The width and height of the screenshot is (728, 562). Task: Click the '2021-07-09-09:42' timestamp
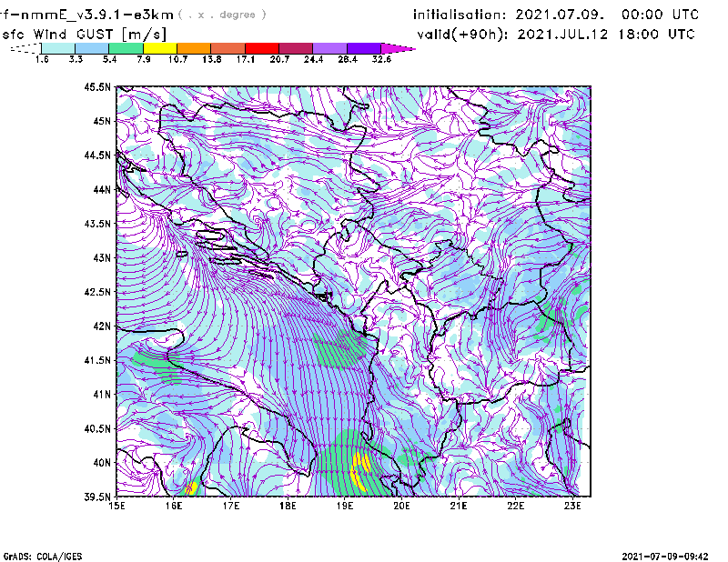tap(665, 557)
